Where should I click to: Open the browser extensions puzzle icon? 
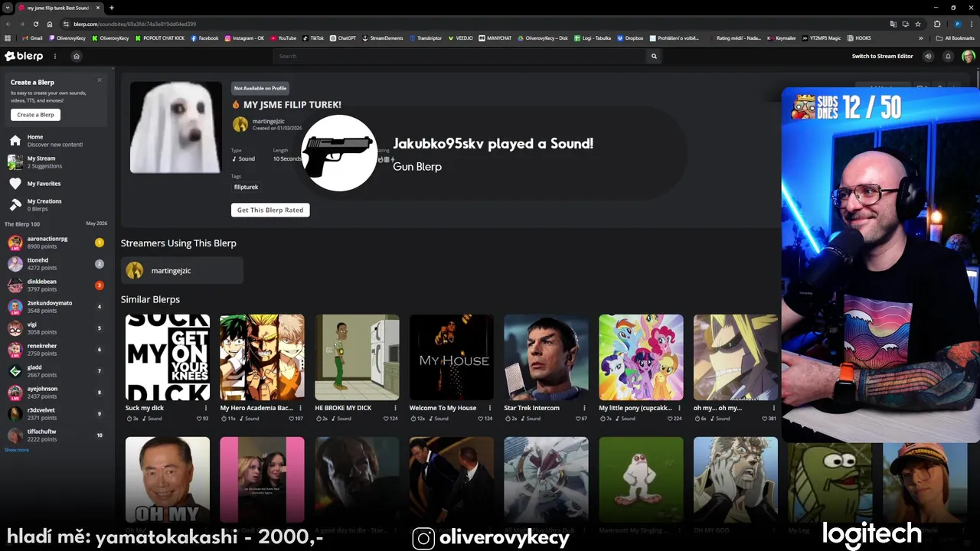pyautogui.click(x=936, y=24)
